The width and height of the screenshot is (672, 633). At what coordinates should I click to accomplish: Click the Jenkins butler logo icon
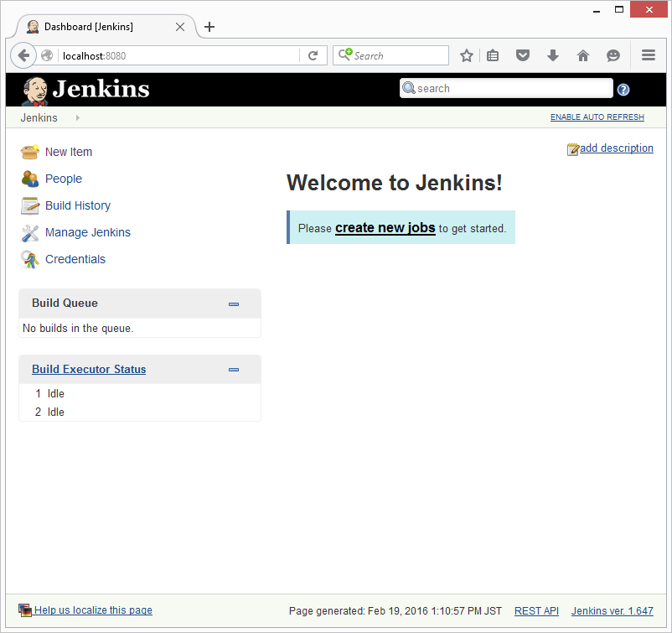click(35, 91)
